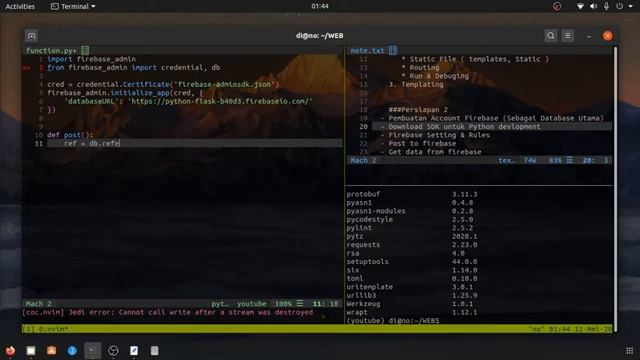Click the coc.nvim Jedi error message
Image resolution: width=640 pixels, height=360 pixels.
pyautogui.click(x=167, y=312)
